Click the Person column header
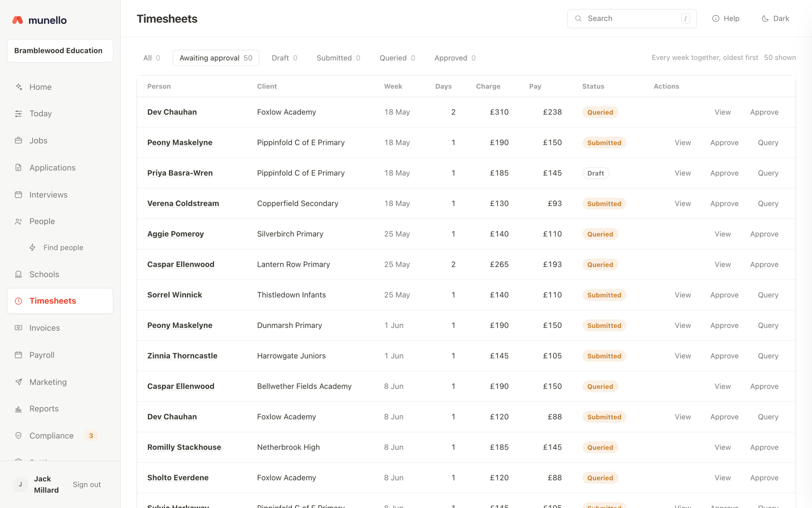The image size is (812, 508). point(159,86)
